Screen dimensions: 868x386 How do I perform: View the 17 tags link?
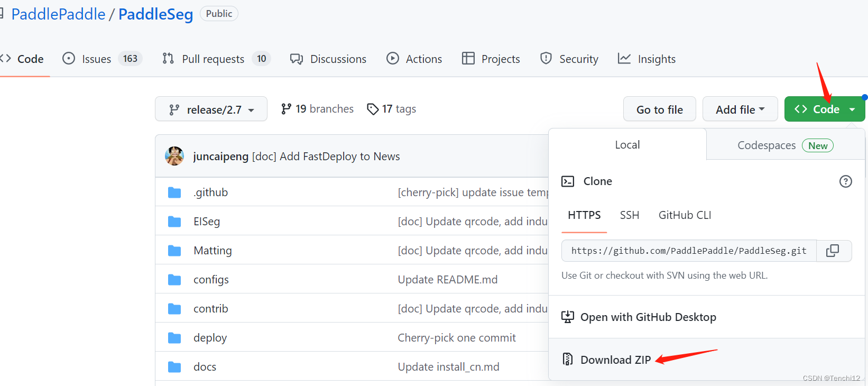click(391, 109)
